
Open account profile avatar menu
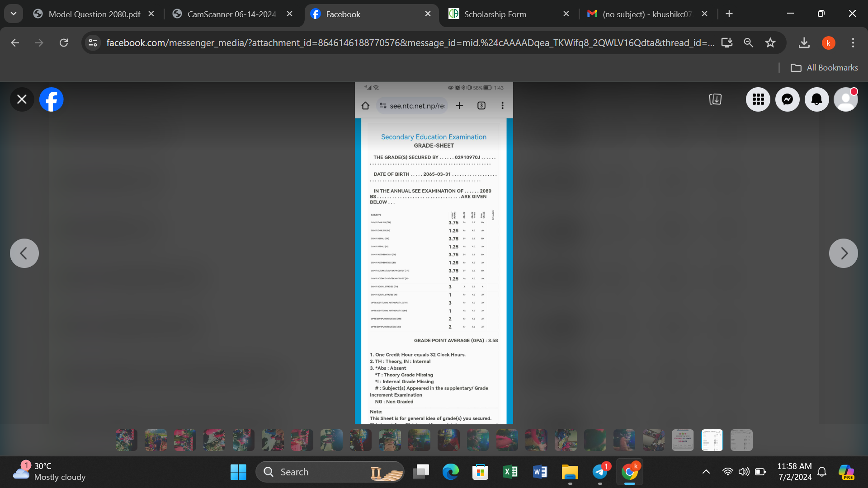pos(845,99)
